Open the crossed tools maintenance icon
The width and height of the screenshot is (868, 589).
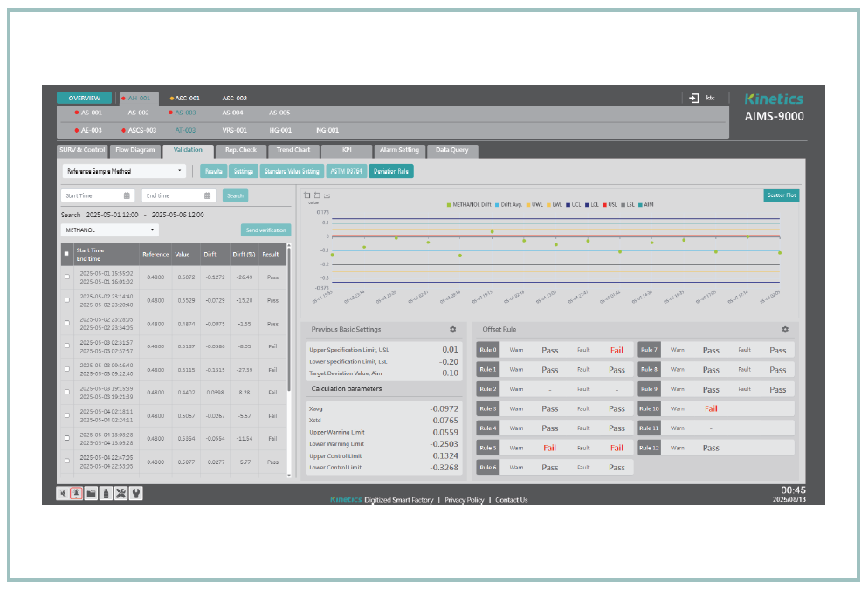(121, 493)
